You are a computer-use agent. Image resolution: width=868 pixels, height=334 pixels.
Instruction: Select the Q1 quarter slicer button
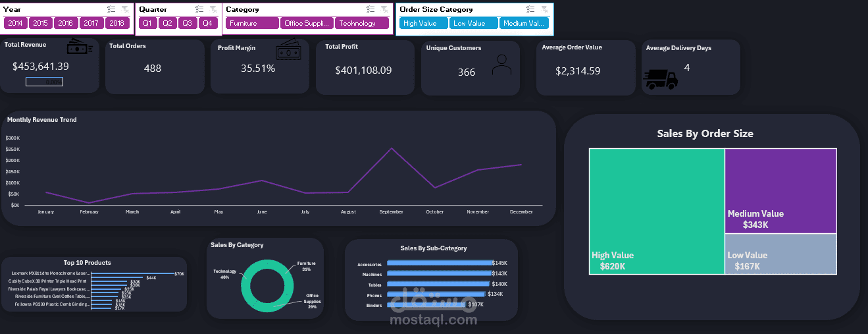point(147,23)
